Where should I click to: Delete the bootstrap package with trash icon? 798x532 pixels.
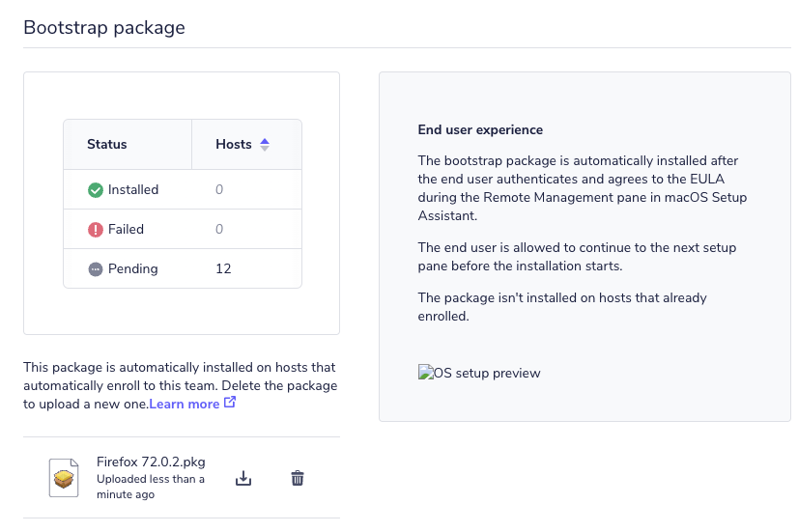point(298,478)
